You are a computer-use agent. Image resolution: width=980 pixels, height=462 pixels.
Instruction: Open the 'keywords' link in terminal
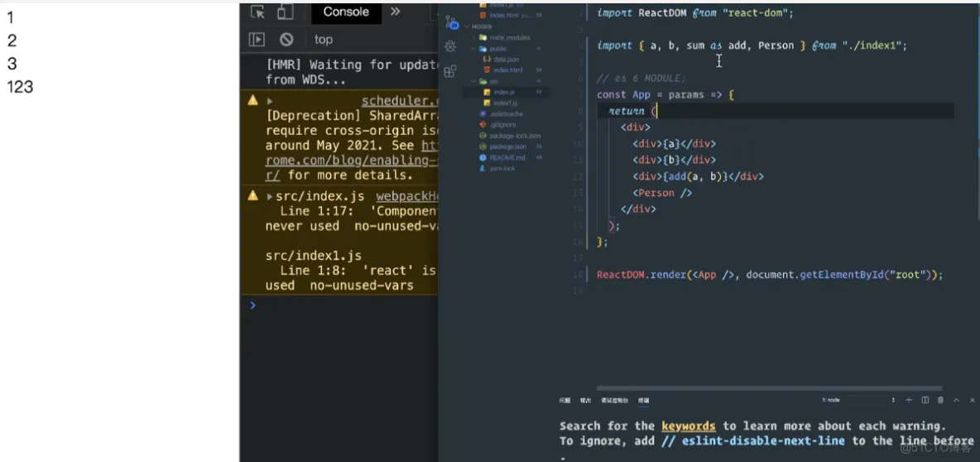pyautogui.click(x=688, y=426)
